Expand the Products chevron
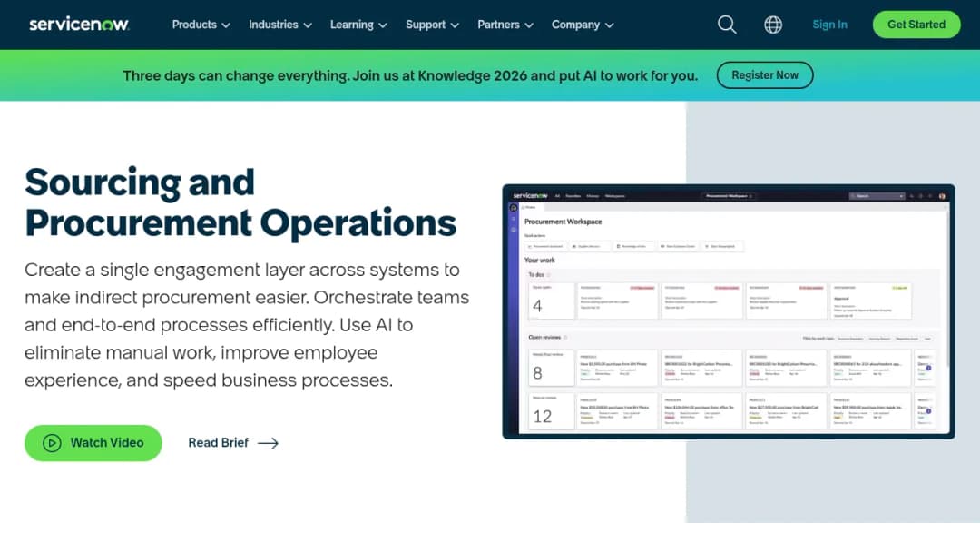 (x=226, y=25)
